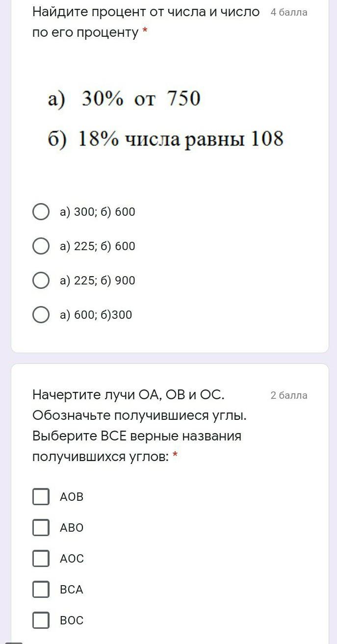Screen dimensions: 337x644
Task: Tick the BOC checkbox
Action: click(x=41, y=620)
